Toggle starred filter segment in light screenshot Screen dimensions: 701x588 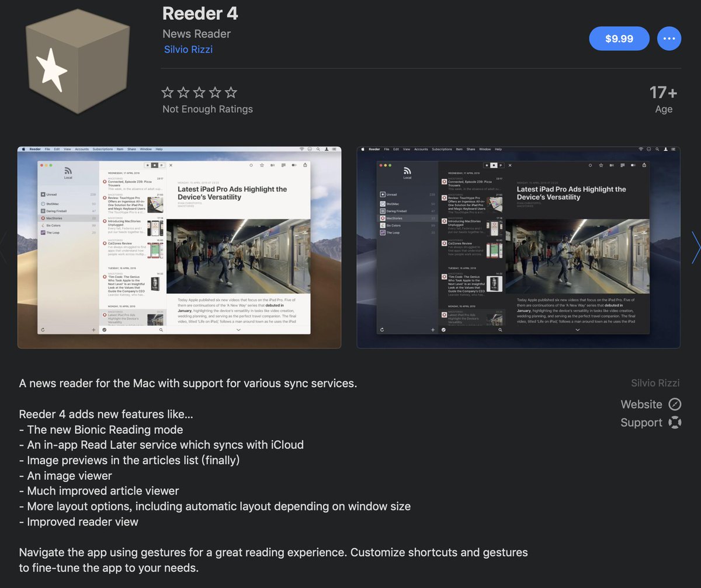pos(147,165)
